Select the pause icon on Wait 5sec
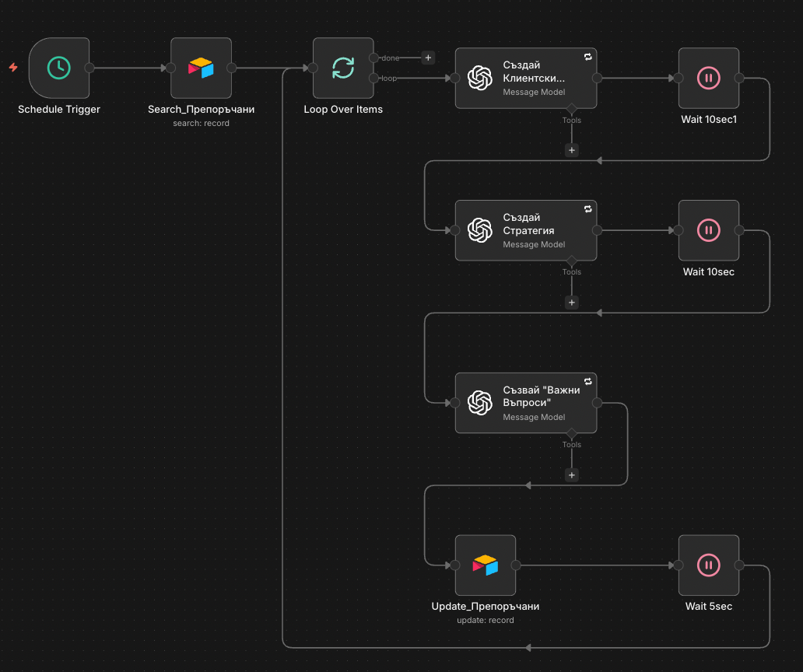Image resolution: width=803 pixels, height=672 pixels. tap(709, 565)
